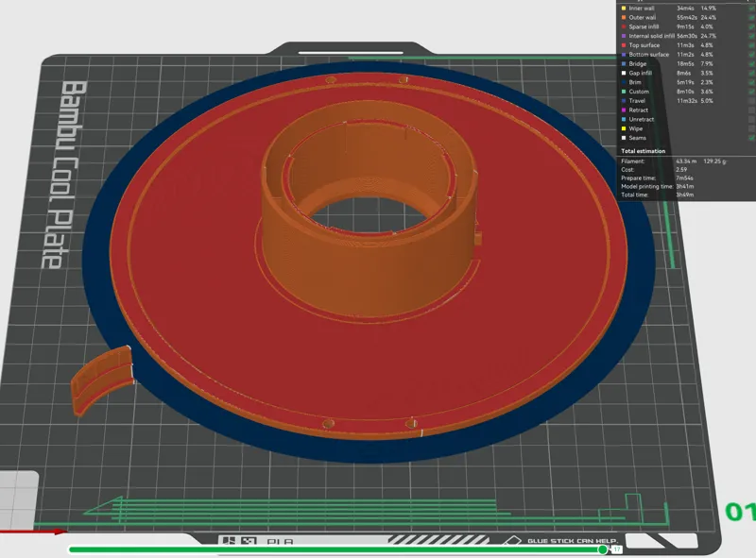Click the Total time value '3h49m'

[684, 194]
